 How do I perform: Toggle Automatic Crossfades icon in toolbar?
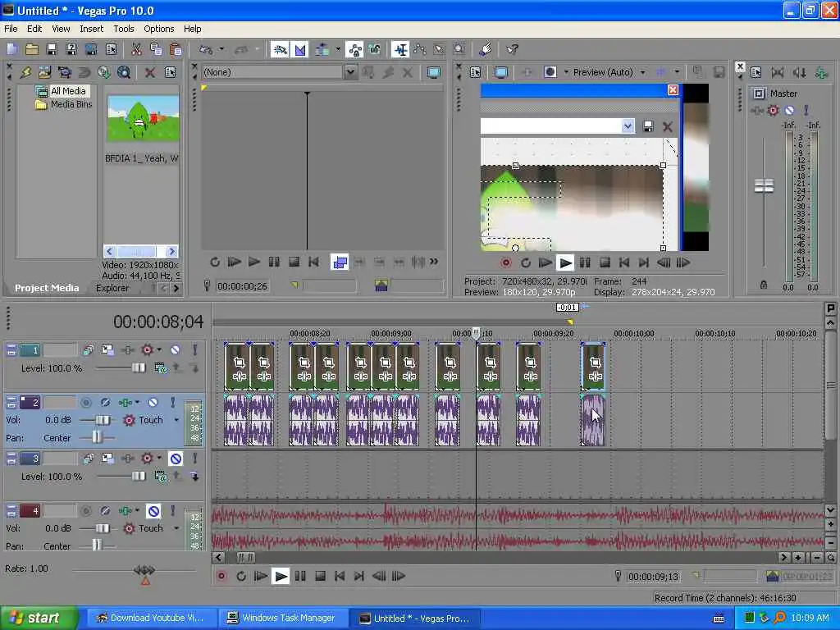point(300,50)
